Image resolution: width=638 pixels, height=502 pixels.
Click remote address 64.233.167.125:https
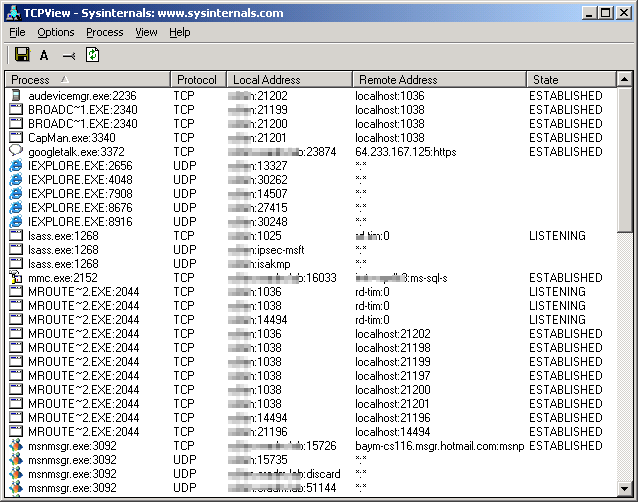coord(406,152)
